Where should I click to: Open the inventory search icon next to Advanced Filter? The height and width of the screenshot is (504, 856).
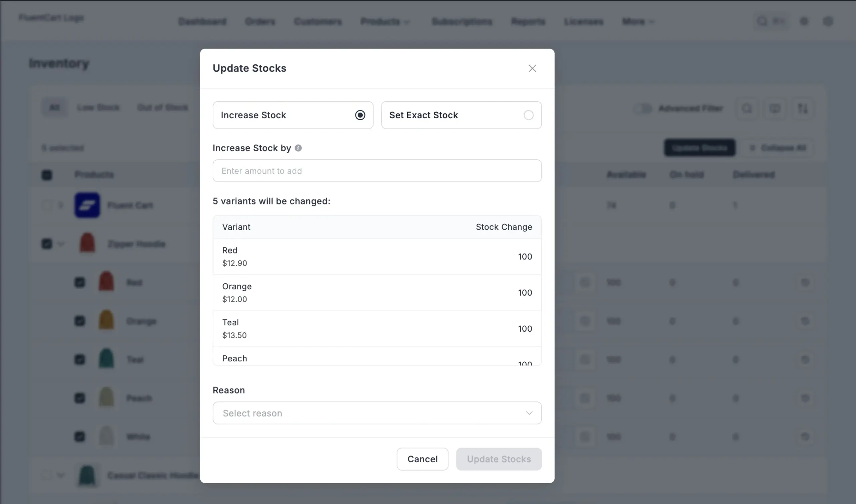(x=747, y=108)
